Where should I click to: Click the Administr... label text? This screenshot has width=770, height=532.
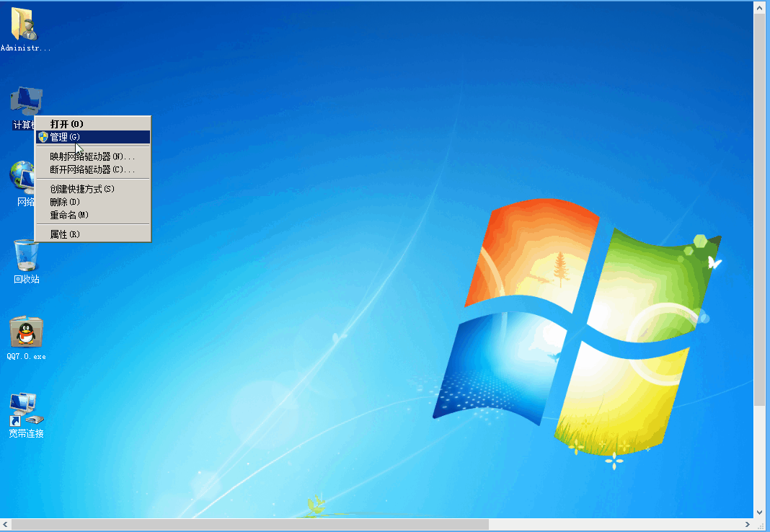(25, 48)
